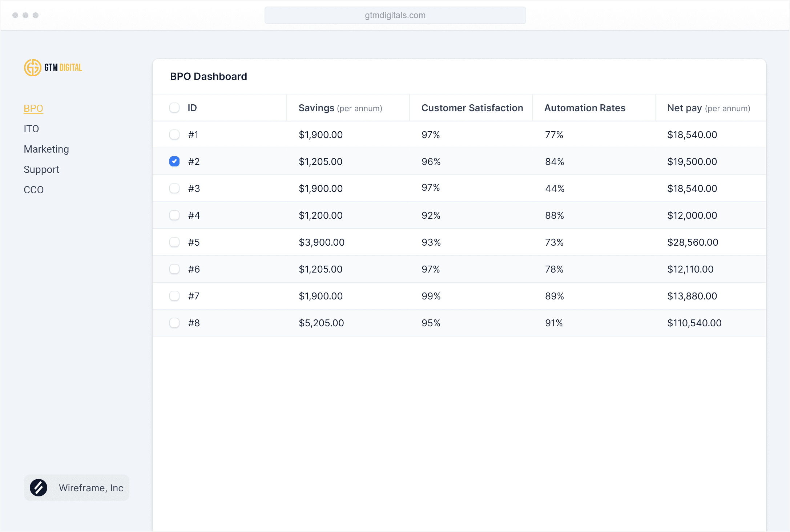Viewport: 790px width, 532px height.
Task: Click the Wireframe, Inc account button
Action: coord(77,488)
